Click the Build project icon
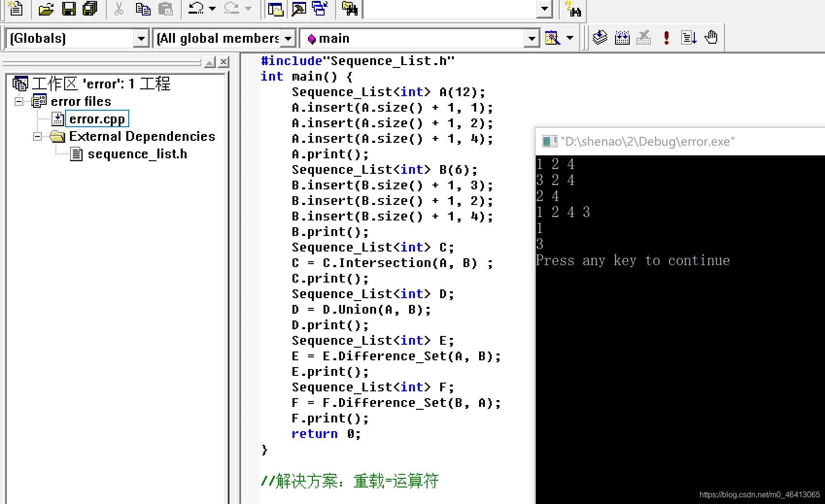825x504 pixels. (622, 37)
